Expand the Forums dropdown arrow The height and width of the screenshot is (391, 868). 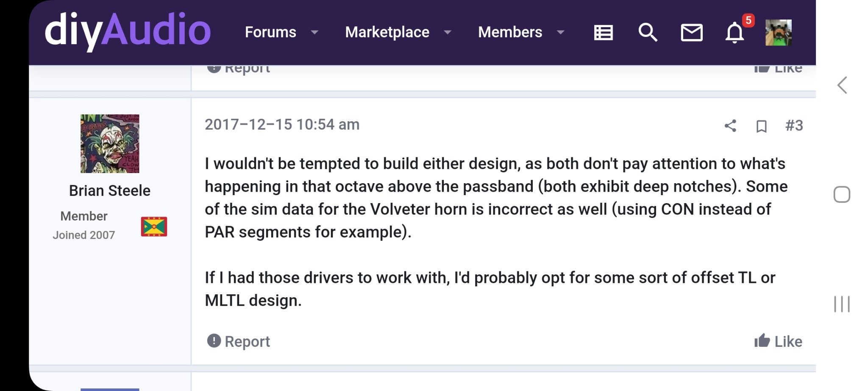coord(314,32)
